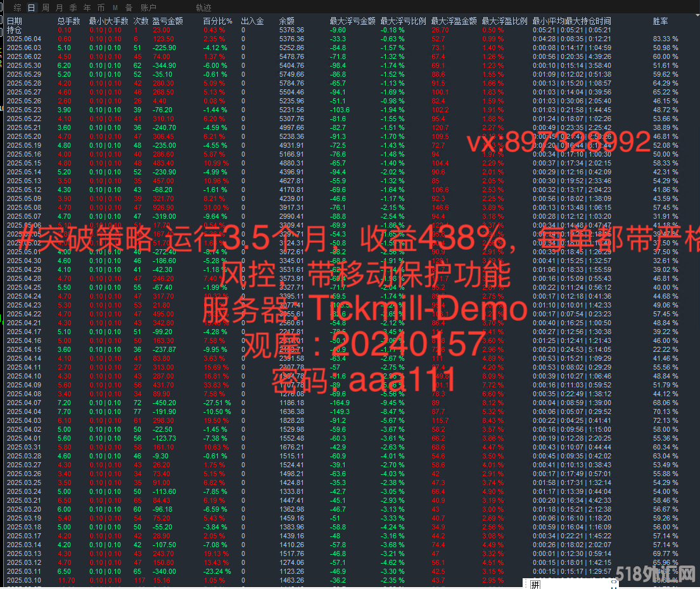Click profit 926.90 in 2025.05.08 row
The height and width of the screenshot is (589, 700).
point(163,207)
